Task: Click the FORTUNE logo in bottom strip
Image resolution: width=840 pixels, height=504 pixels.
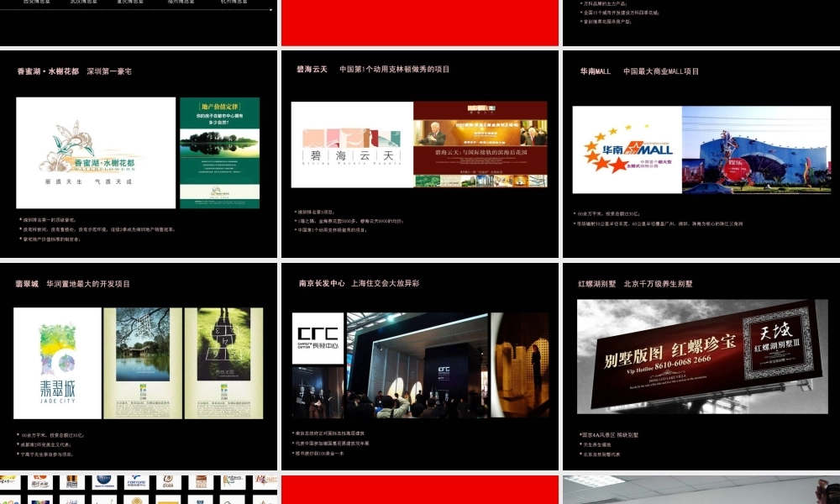Action: coord(135,480)
